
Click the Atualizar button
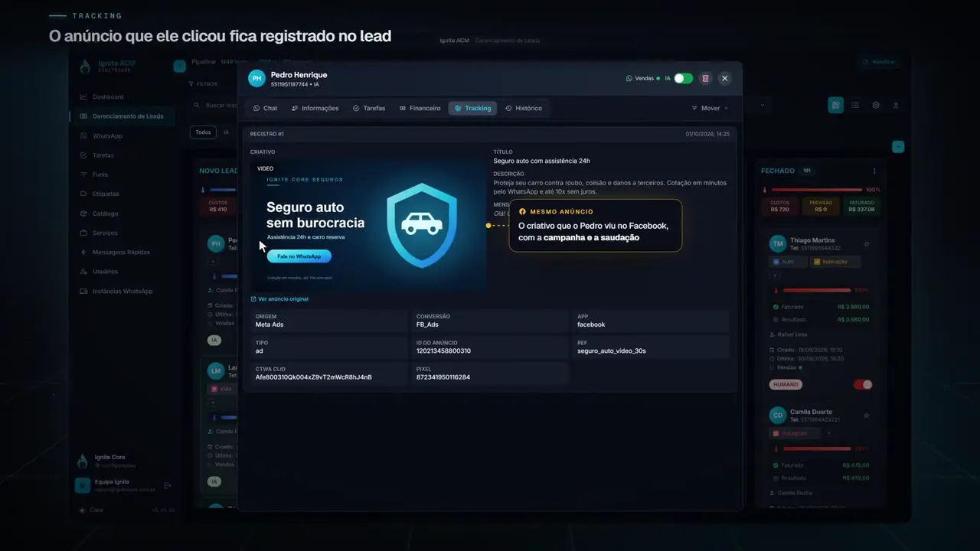click(878, 62)
